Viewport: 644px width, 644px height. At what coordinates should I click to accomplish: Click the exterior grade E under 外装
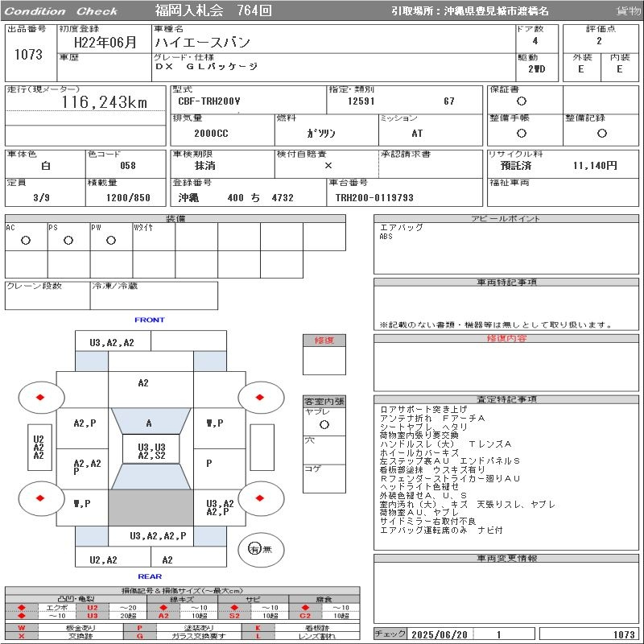click(580, 69)
